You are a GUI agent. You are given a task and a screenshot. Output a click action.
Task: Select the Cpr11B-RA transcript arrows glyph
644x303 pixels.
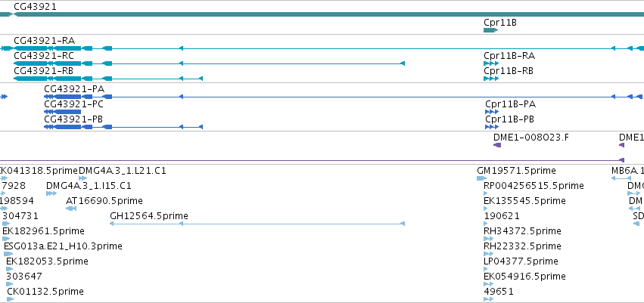coord(491,63)
